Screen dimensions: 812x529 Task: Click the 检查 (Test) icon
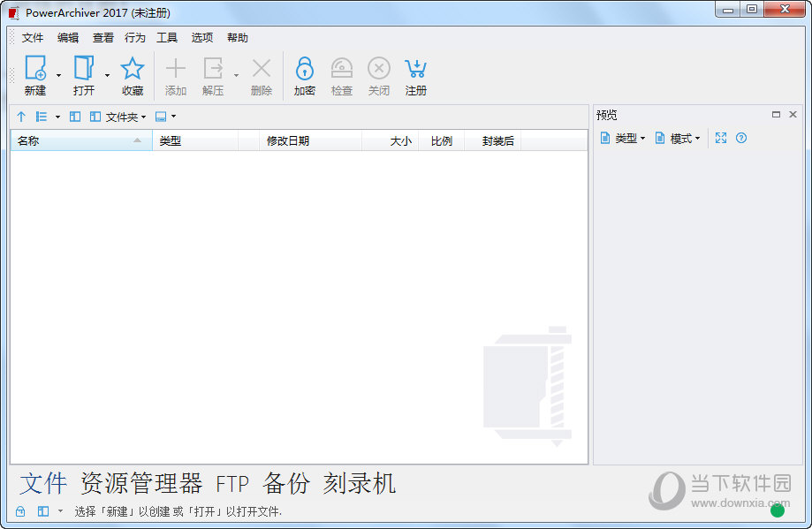click(342, 68)
